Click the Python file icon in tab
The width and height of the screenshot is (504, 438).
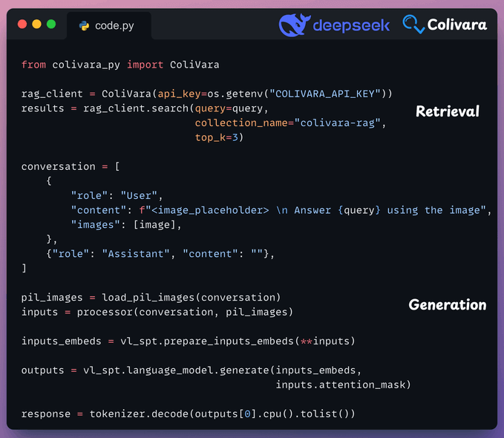click(x=84, y=26)
